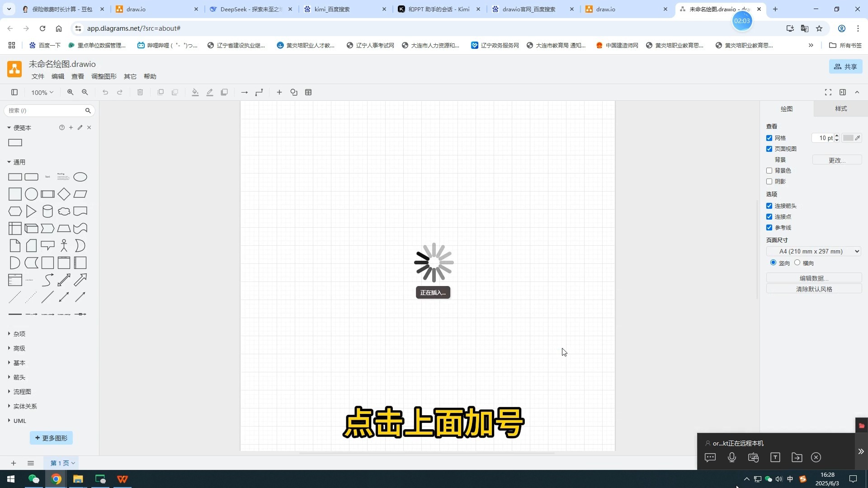Click the search magnifier in shapes search
Viewport: 868px width, 488px height.
coord(88,110)
